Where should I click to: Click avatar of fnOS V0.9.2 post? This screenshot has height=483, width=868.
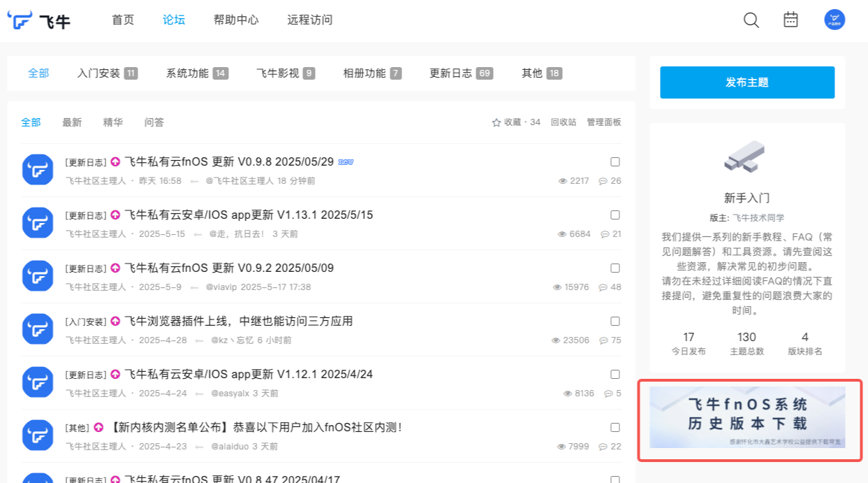click(x=38, y=276)
